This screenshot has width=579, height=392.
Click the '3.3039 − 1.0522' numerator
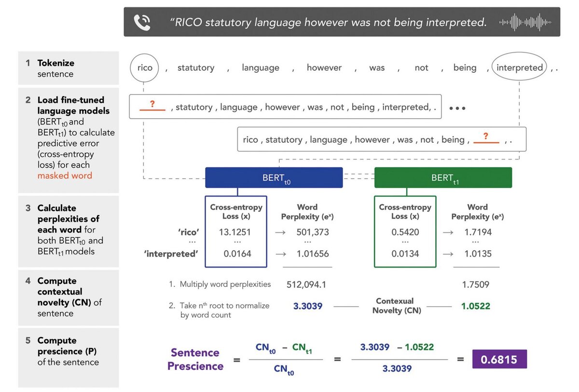click(397, 347)
